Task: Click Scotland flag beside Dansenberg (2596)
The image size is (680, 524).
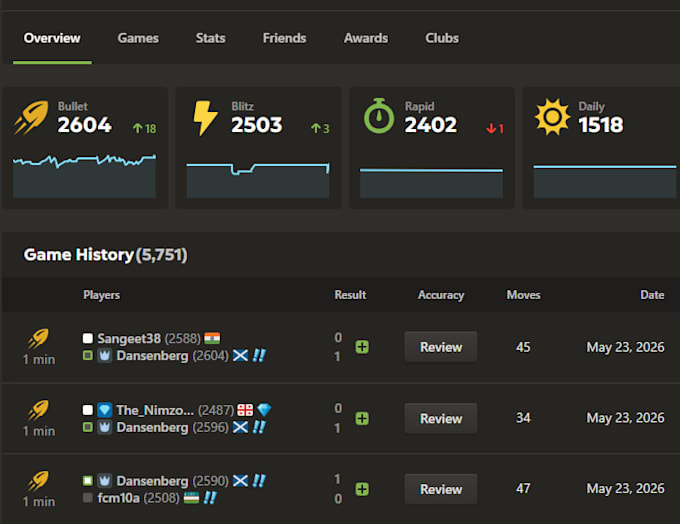Action: (240, 427)
